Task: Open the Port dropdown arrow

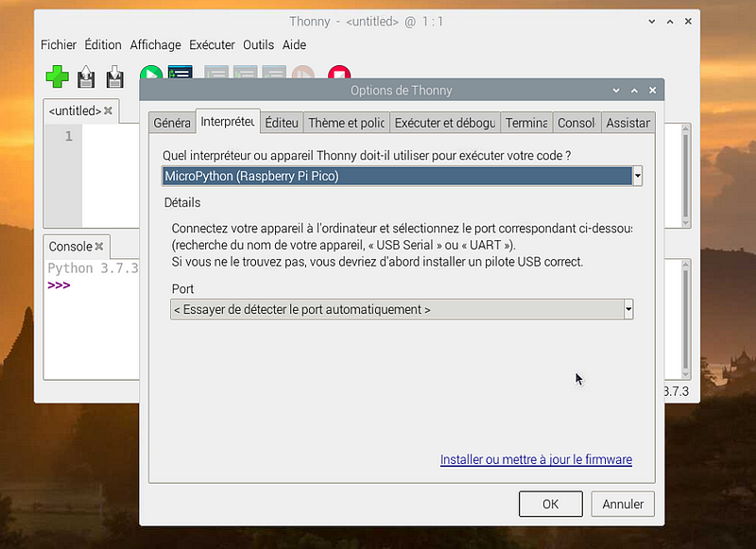Action: pos(628,309)
